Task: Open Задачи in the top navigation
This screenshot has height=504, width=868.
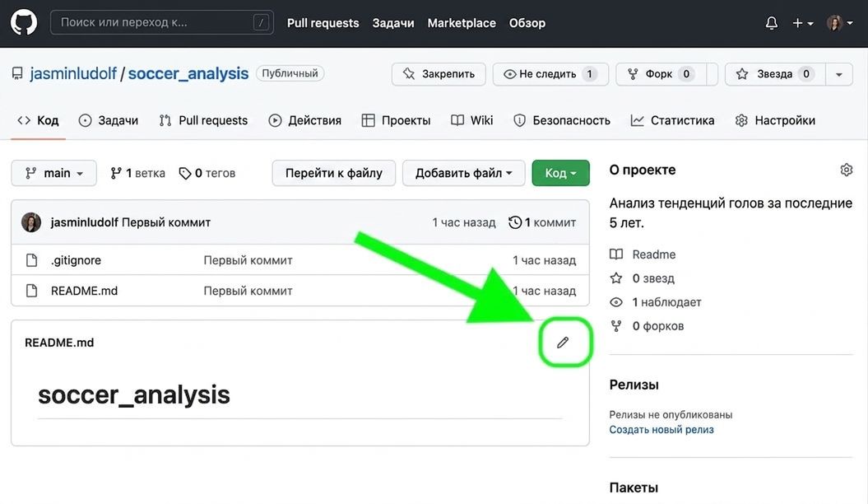Action: click(393, 23)
